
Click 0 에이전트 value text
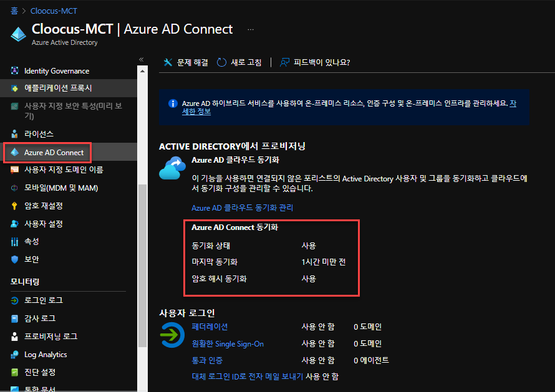click(x=371, y=360)
